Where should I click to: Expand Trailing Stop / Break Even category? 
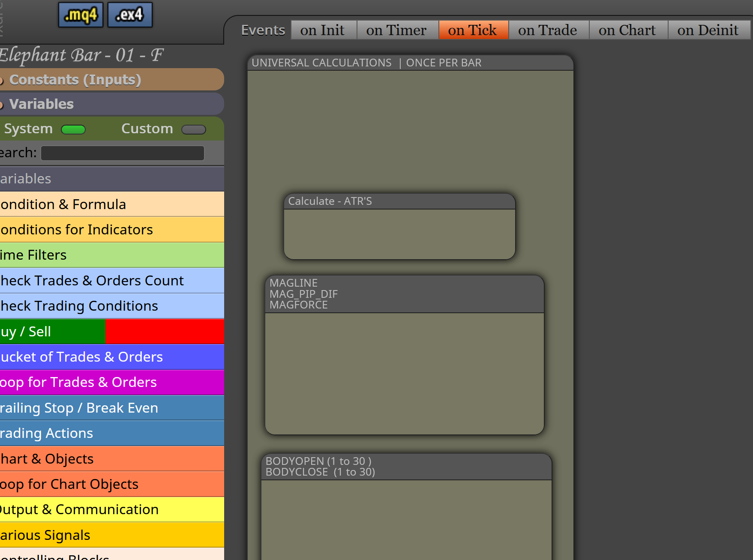112,408
